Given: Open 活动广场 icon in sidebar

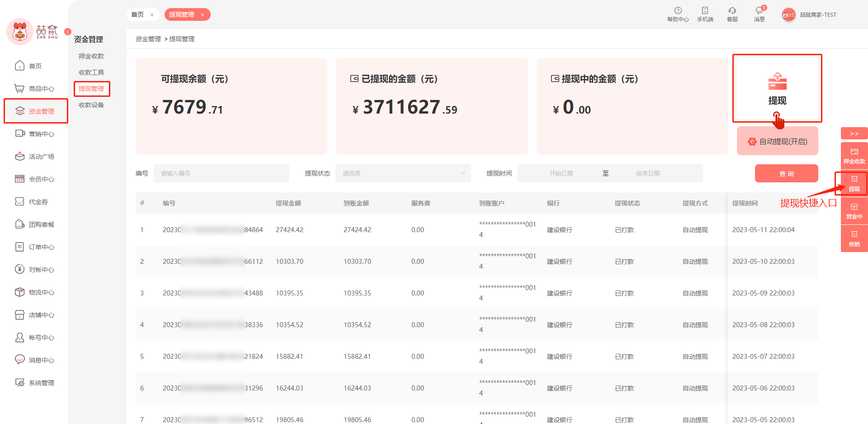Looking at the screenshot, I should (19, 157).
